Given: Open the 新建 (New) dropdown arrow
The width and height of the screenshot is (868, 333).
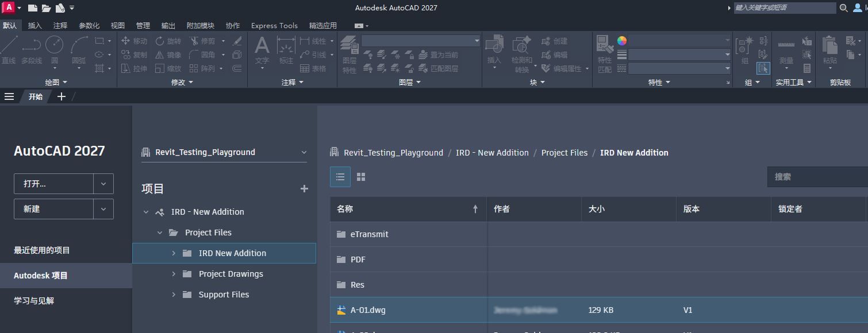Looking at the screenshot, I should 103,209.
